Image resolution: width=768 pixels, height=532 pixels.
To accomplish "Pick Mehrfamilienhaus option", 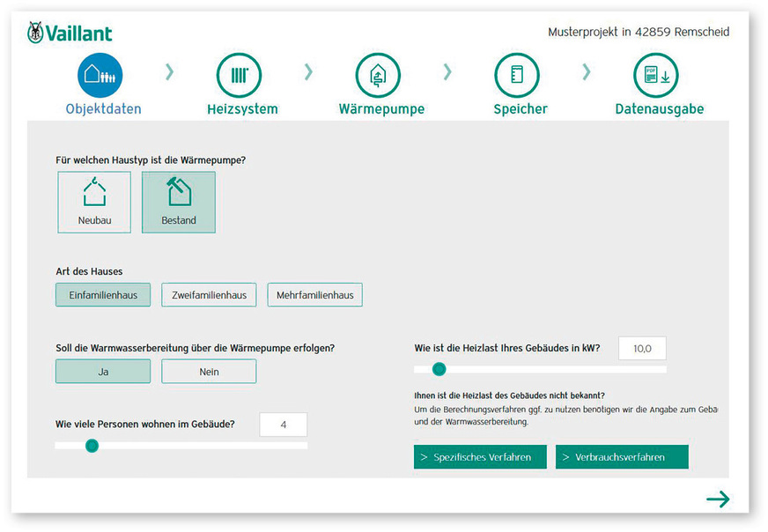I will 314,295.
